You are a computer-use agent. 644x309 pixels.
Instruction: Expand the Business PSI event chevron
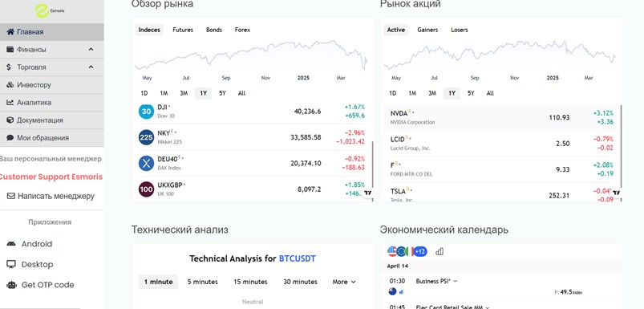[x=455, y=282]
